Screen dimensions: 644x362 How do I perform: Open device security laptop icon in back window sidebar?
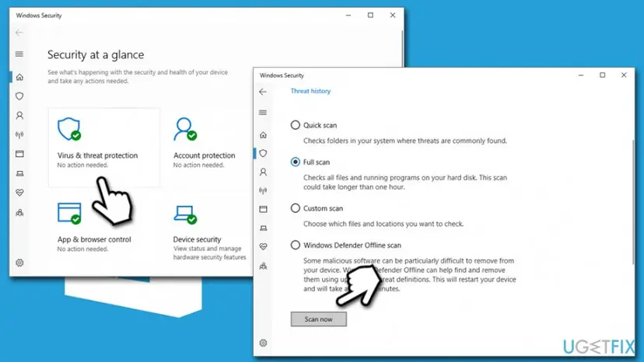(19, 173)
